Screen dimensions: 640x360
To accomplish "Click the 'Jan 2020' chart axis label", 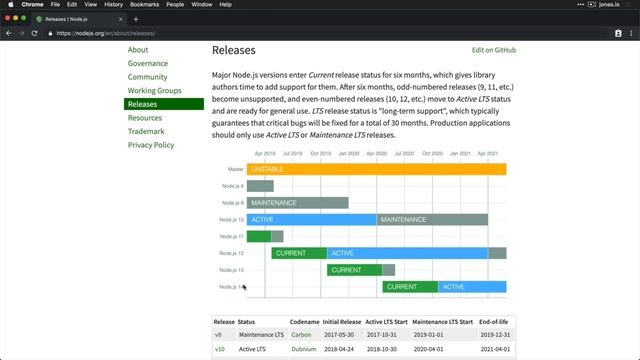I will pos(349,153).
